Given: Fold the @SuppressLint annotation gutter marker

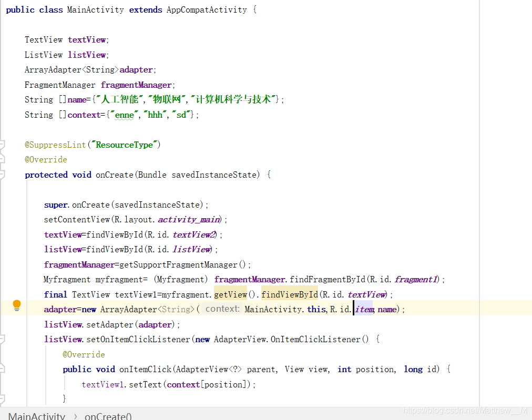Looking at the screenshot, I should click(x=2, y=145).
